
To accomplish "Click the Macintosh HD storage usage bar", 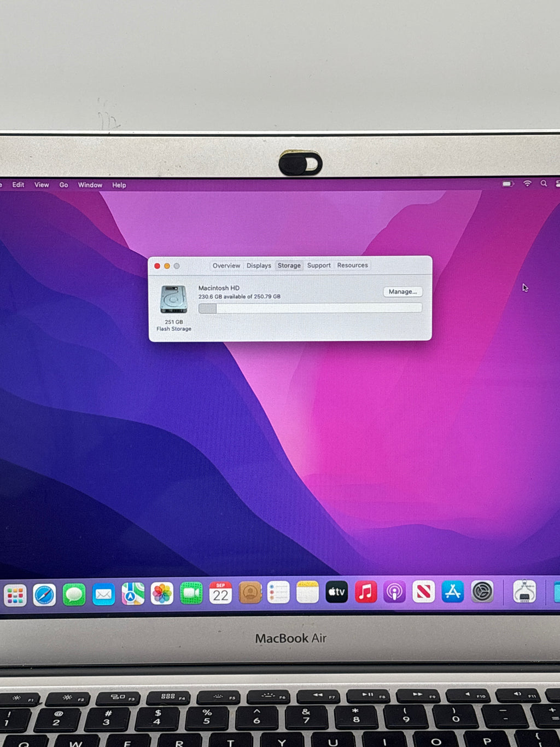I will (310, 309).
